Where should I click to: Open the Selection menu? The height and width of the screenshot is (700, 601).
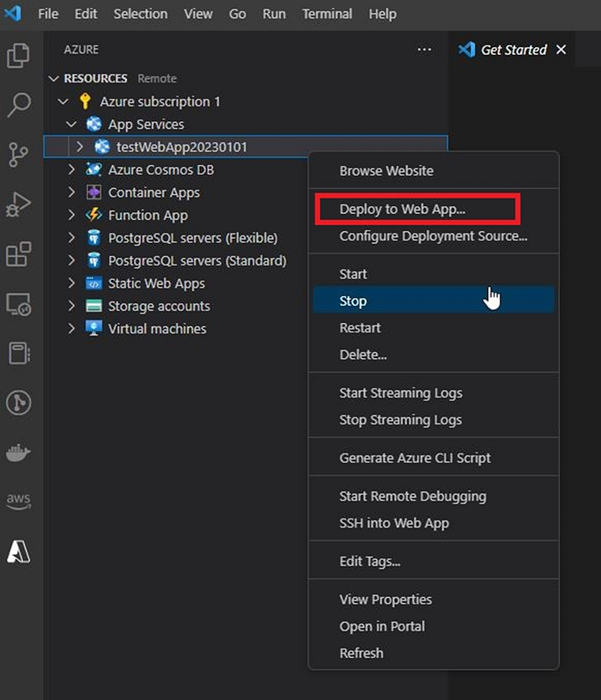coord(141,14)
